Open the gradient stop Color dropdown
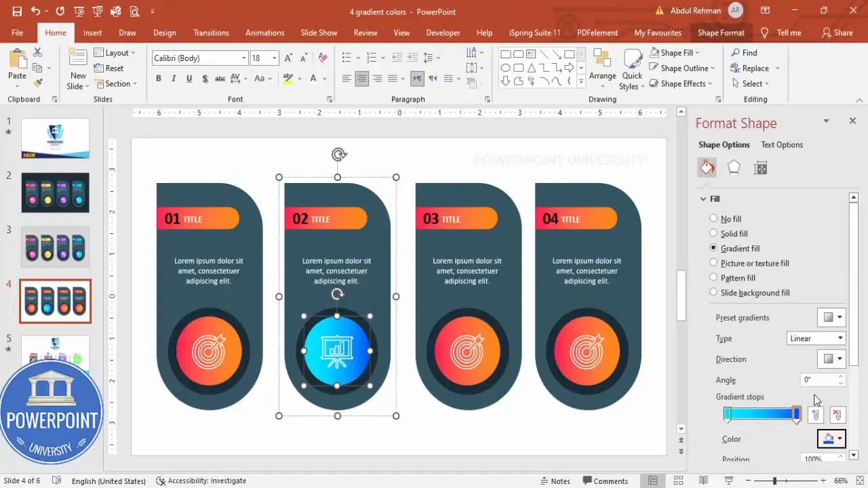Image resolution: width=868 pixels, height=488 pixels. [x=831, y=439]
